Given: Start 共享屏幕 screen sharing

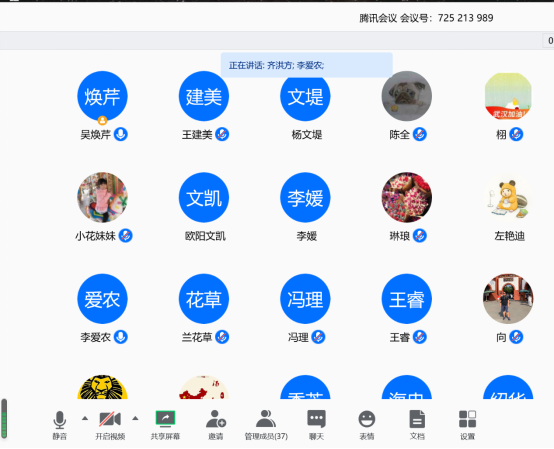Looking at the screenshot, I should coord(165,425).
